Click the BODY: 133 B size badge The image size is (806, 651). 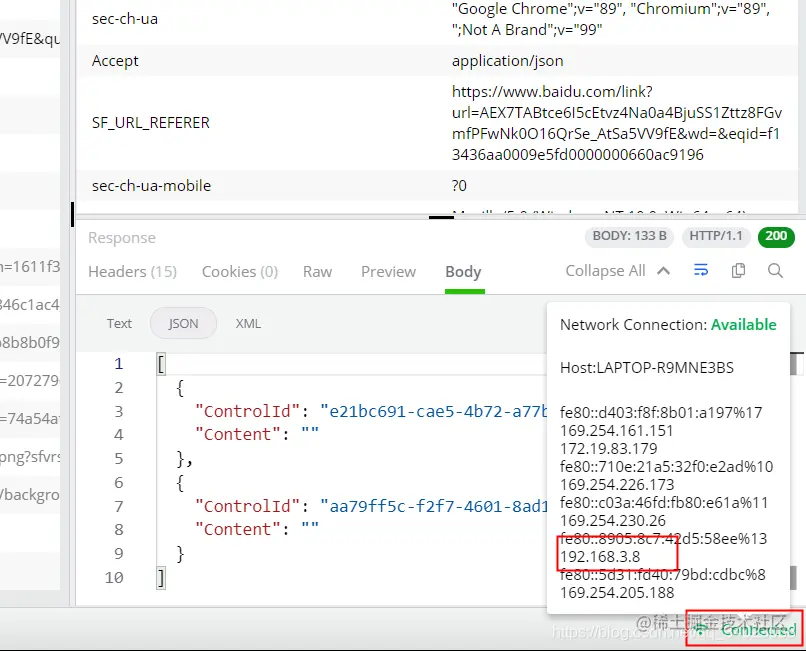pos(629,236)
